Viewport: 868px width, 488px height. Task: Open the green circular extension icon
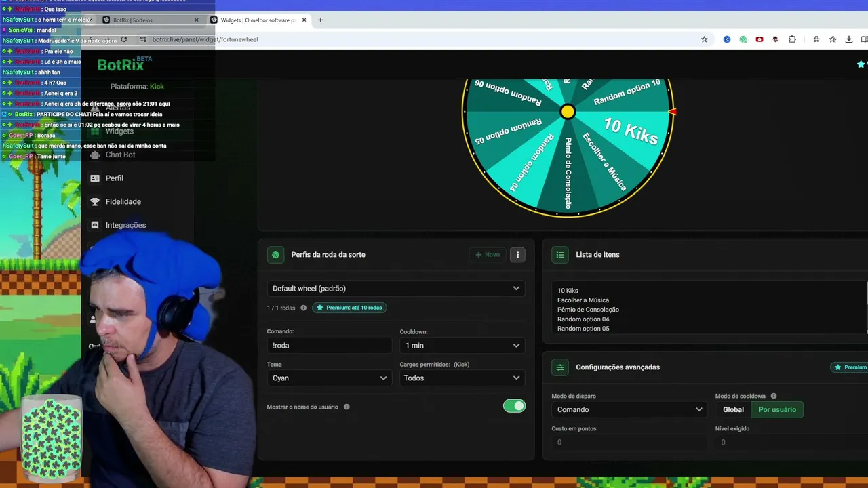[743, 39]
